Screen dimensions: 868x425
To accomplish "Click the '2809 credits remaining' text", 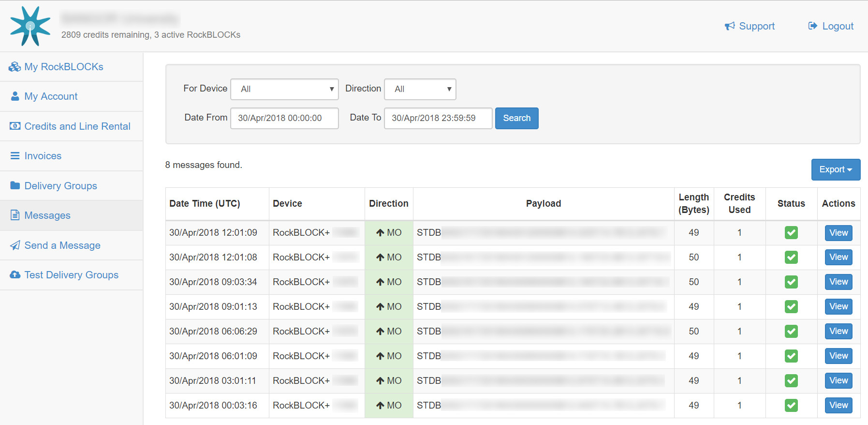I will 106,35.
